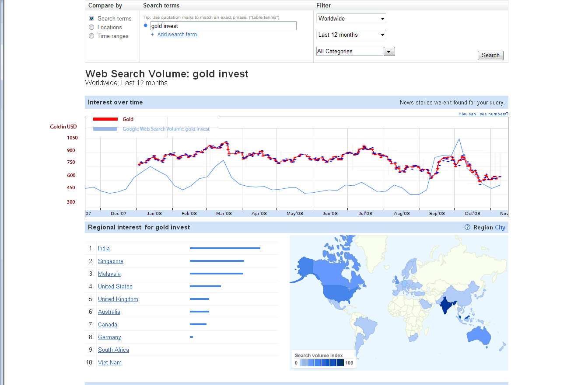The image size is (588, 385).
Task: Click the blue bullet beside the gold invest field
Action: [x=146, y=26]
